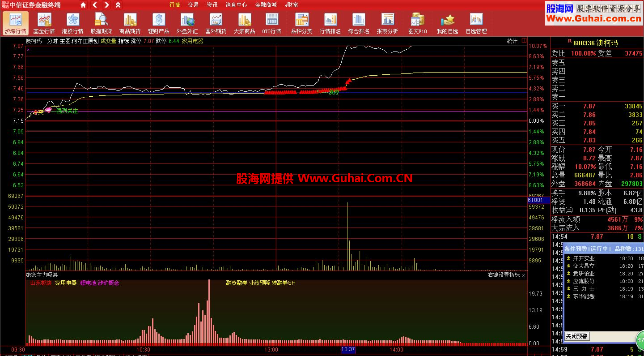
Task: Go to the home page icon
Action: pyautogui.click(x=83, y=5)
